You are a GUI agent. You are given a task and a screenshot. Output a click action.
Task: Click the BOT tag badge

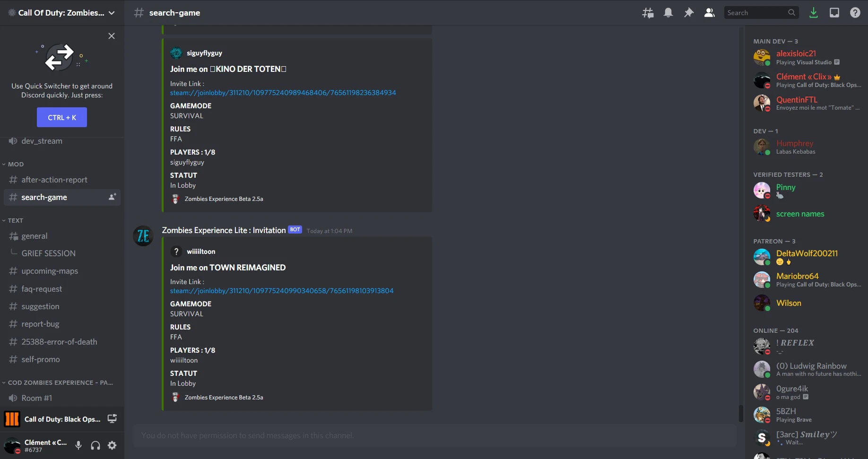coord(295,230)
